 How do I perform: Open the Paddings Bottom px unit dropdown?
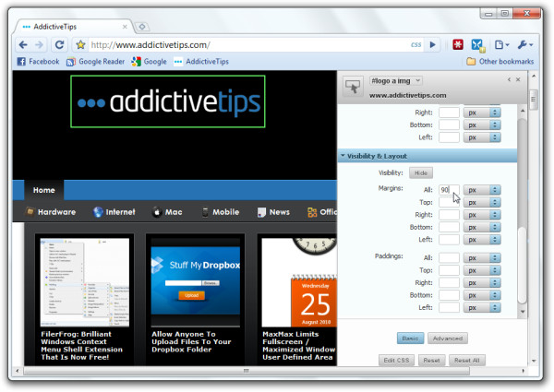[x=482, y=295]
